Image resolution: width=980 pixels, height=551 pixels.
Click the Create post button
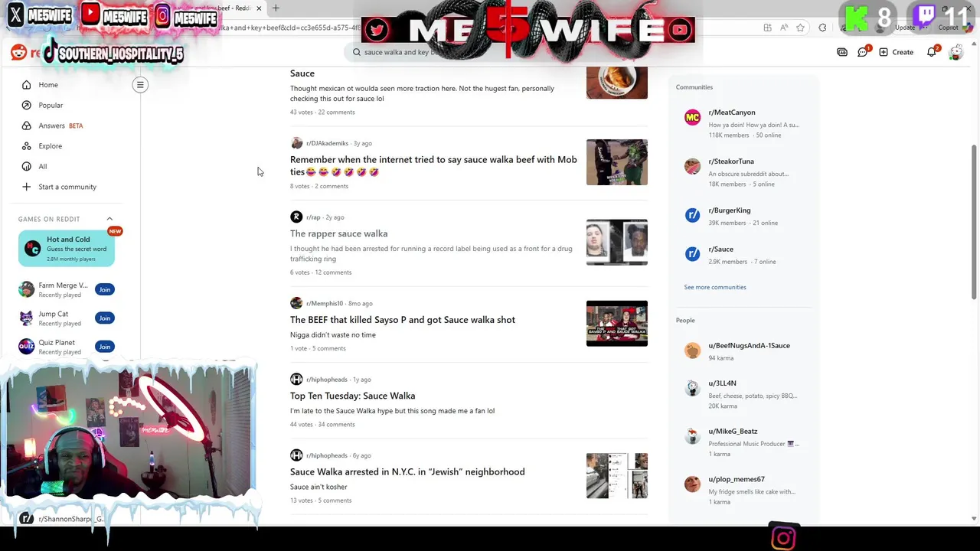(896, 52)
